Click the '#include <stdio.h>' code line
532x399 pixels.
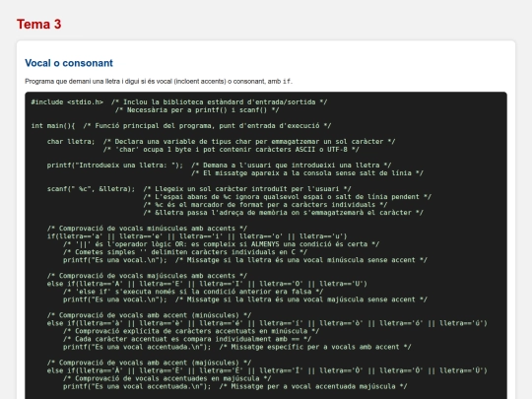178,102
